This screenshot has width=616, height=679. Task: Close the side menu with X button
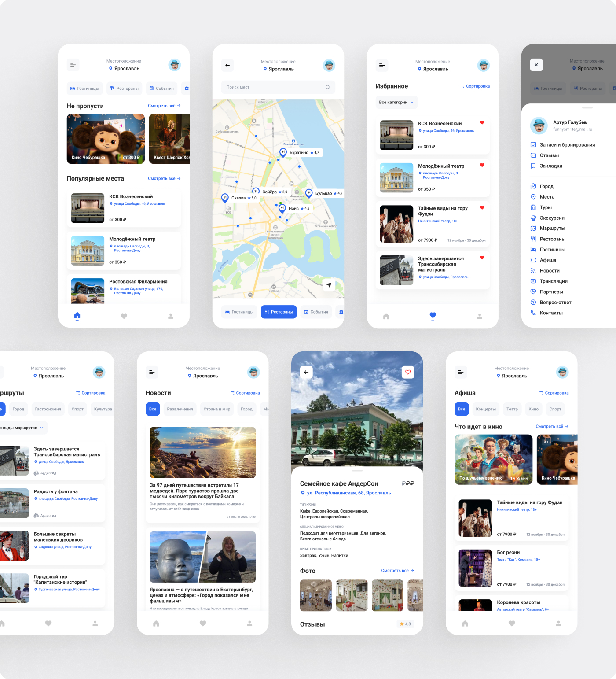pyautogui.click(x=536, y=65)
